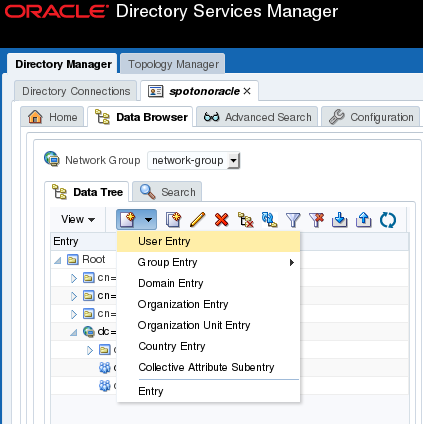
Task: Choose Domain Entry menu item
Action: 208,283
